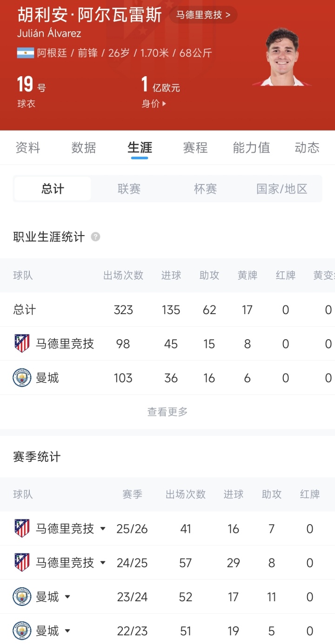
Task: Open Julián Álvarez player photo
Action: 282,58
